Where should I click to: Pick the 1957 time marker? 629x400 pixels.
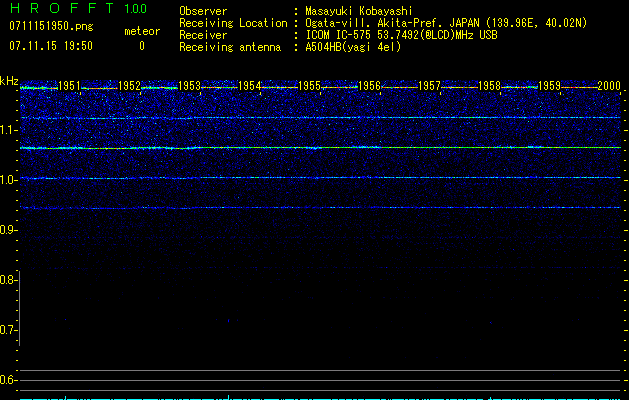coord(430,87)
